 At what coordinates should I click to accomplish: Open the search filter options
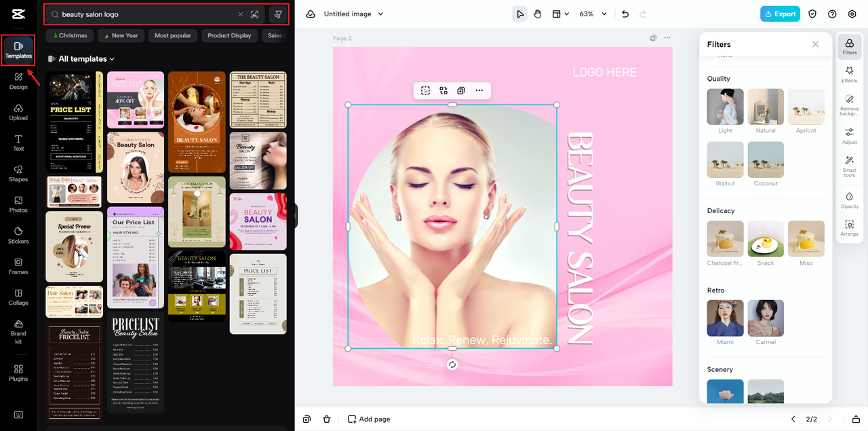point(278,14)
